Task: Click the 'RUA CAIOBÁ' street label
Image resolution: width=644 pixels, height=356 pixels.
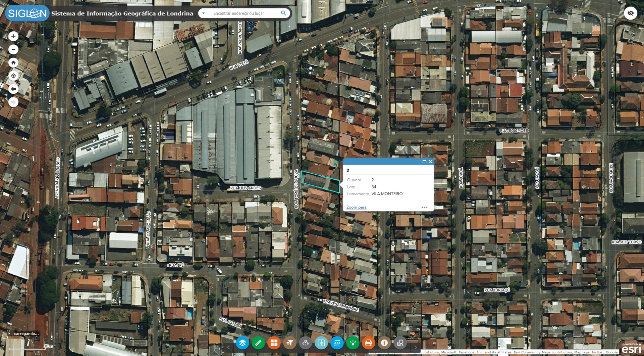Action: (x=230, y=322)
